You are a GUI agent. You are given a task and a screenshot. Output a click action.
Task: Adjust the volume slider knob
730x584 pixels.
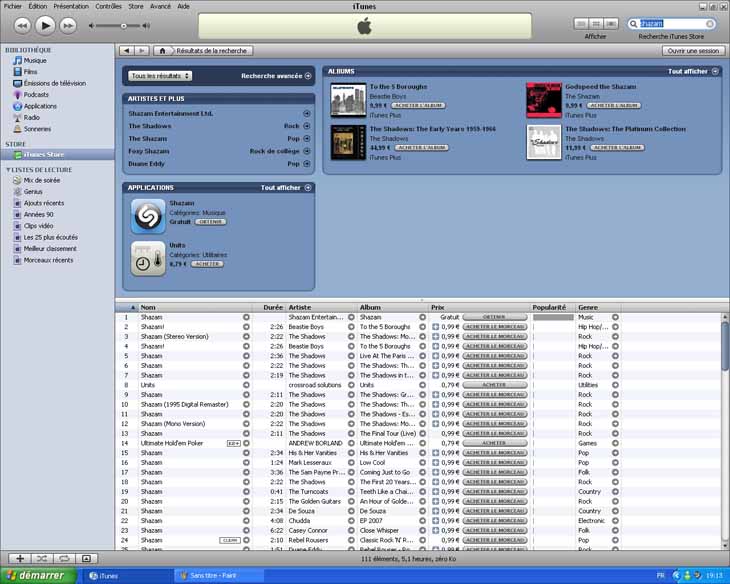click(x=124, y=26)
